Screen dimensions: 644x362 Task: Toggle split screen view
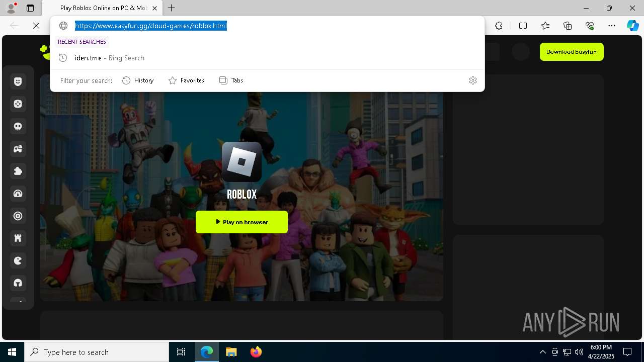coord(523,26)
